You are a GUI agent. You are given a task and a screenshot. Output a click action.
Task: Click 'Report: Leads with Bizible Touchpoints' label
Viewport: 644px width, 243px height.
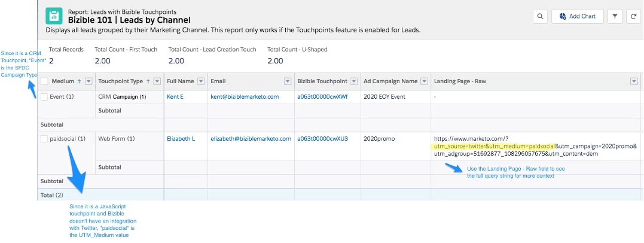123,12
